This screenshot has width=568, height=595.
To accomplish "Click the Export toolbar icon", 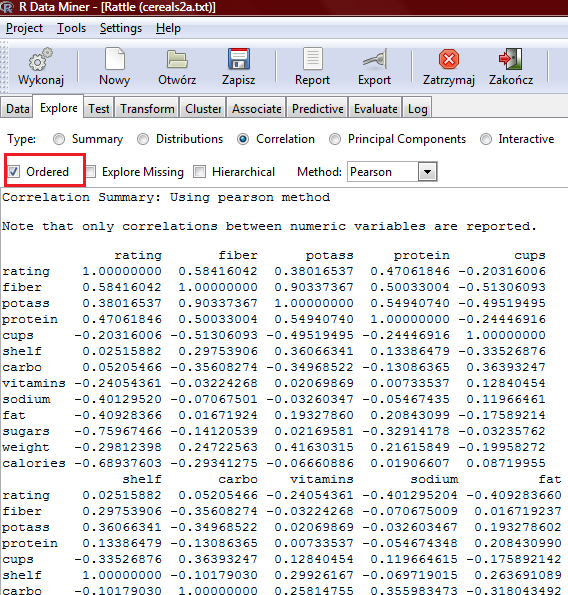I will pos(374,59).
